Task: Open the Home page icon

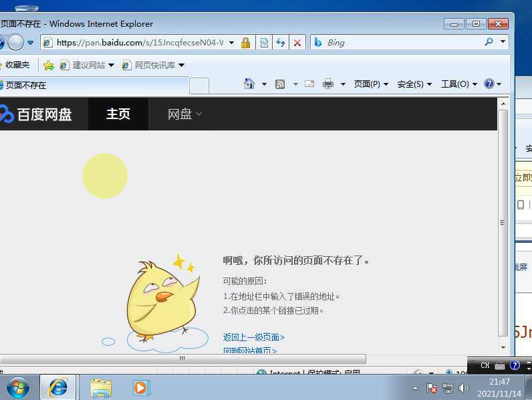Action: click(249, 84)
